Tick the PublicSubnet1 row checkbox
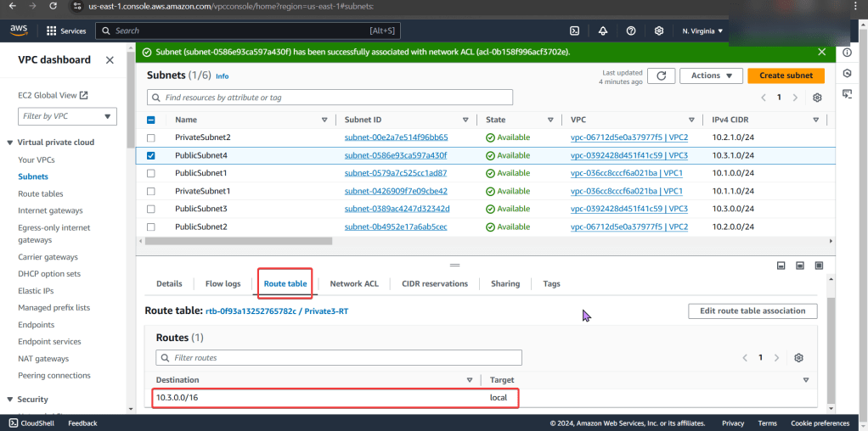The width and height of the screenshot is (868, 431). pos(151,173)
